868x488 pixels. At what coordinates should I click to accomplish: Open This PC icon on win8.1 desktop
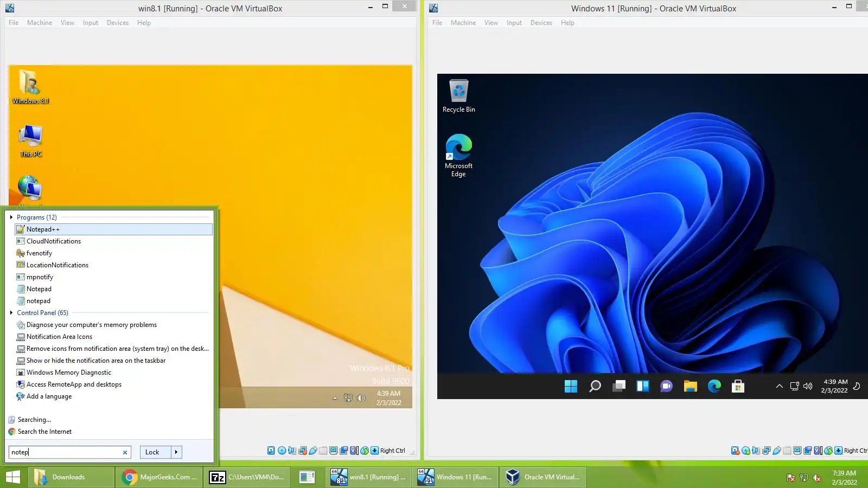click(30, 141)
